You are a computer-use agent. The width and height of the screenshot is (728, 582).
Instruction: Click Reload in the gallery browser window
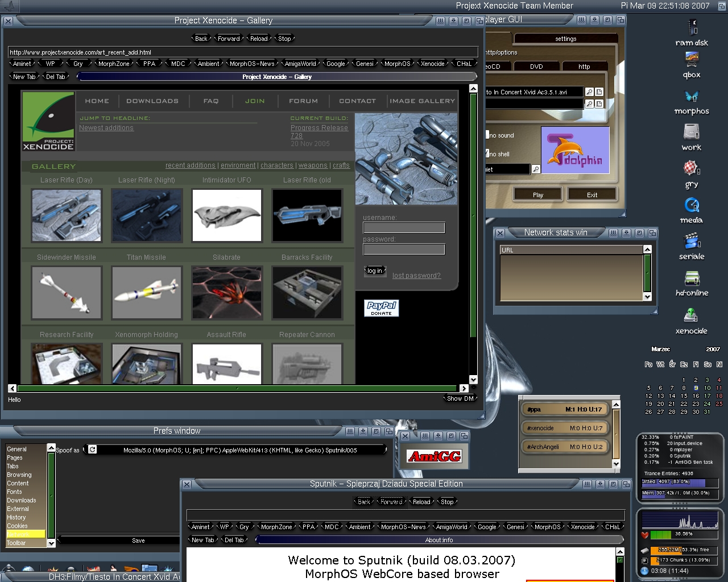coord(259,39)
